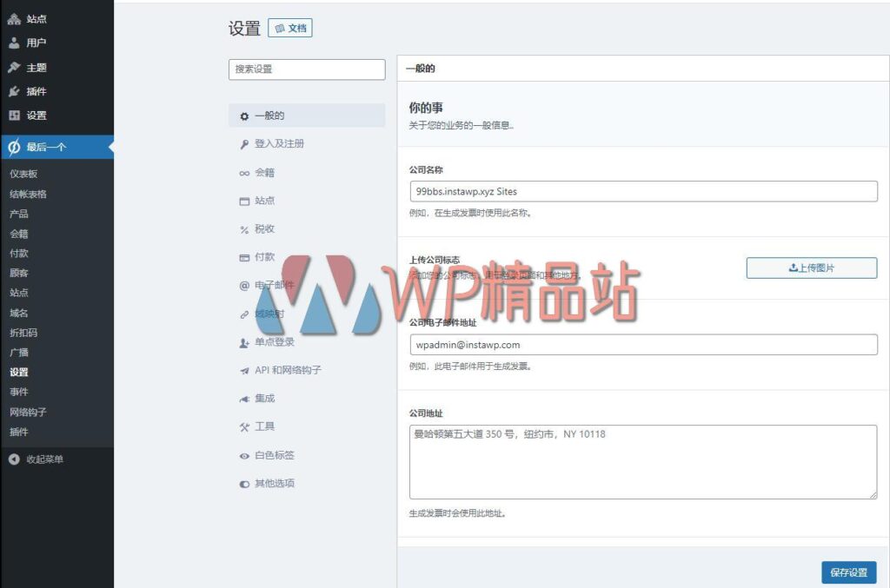This screenshot has width=890, height=588.
Task: Click the paper plane icon for API 和网络钩子
Action: (244, 369)
